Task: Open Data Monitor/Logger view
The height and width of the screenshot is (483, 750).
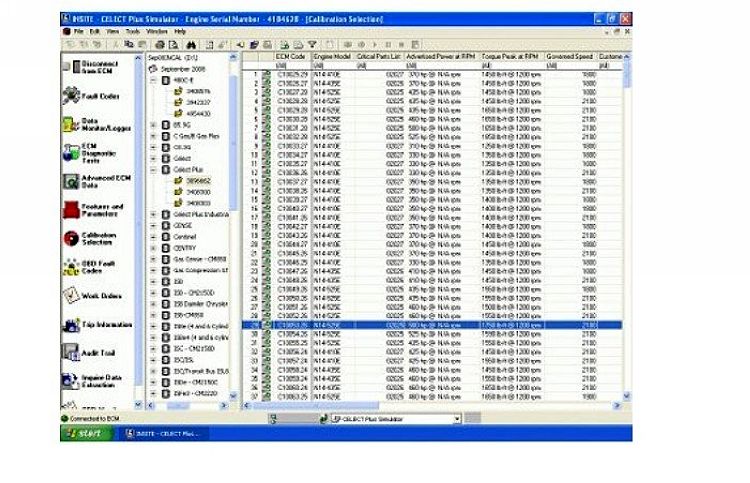Action: [x=97, y=124]
